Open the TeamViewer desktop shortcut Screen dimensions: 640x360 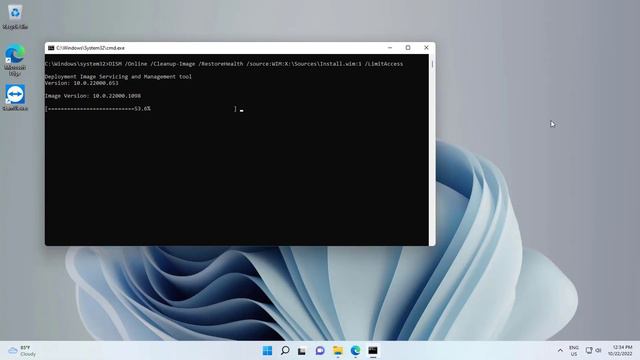[15, 98]
